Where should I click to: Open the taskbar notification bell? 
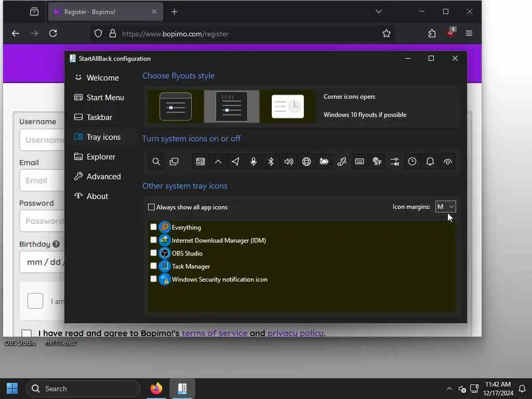pos(523,389)
